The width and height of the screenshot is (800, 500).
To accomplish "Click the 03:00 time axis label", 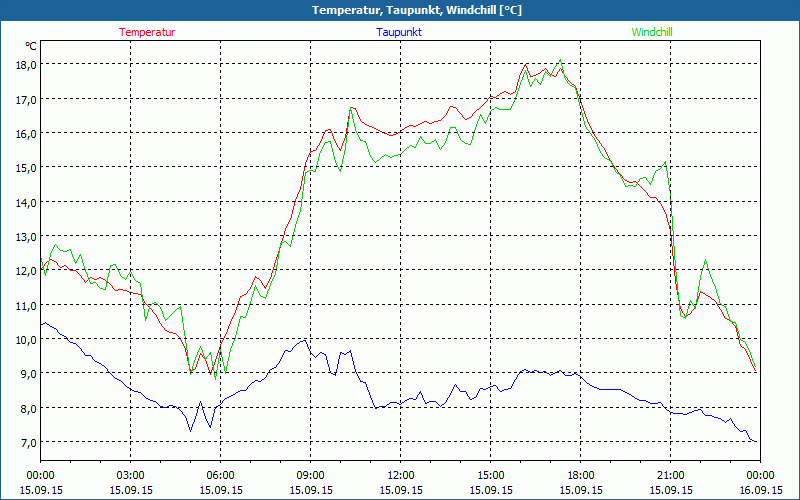I will tap(131, 476).
